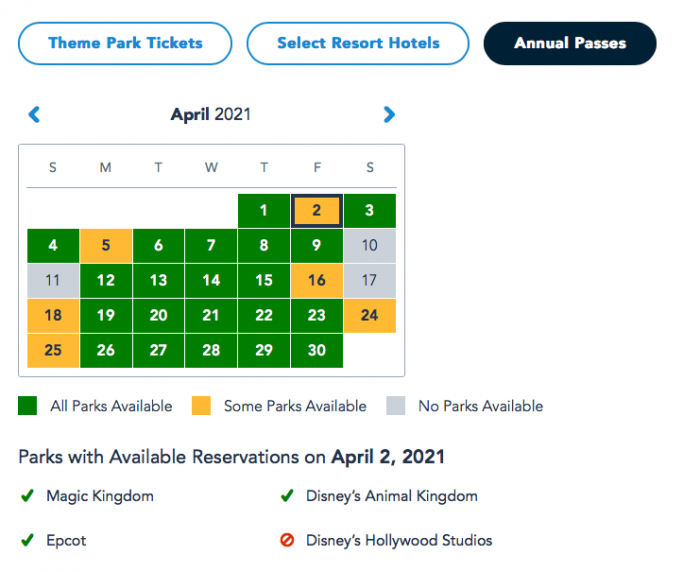This screenshot has height=572, width=700.
Task: Click April 10 unavailable date
Action: 369,246
